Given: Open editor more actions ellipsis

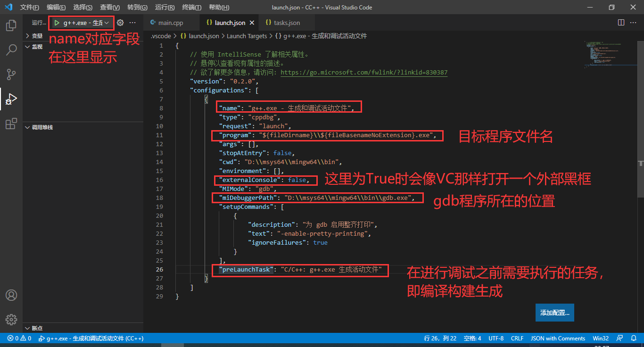Looking at the screenshot, I should (634, 23).
